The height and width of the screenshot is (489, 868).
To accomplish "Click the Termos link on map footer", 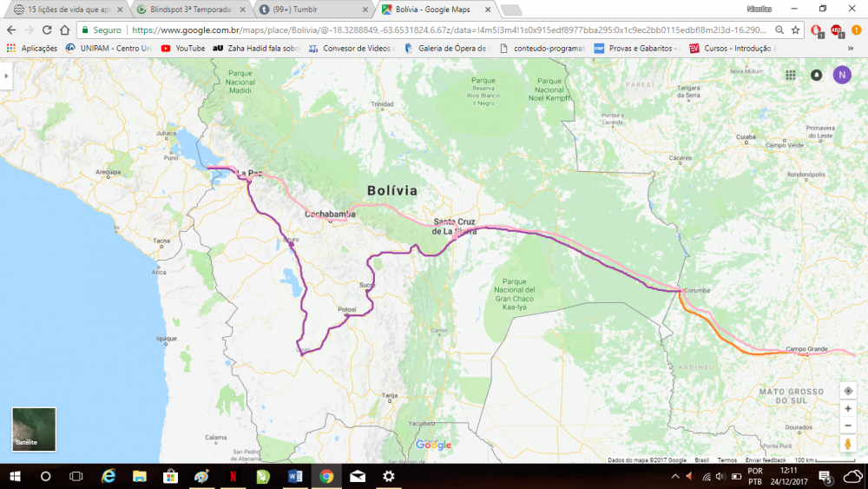I will [x=727, y=459].
